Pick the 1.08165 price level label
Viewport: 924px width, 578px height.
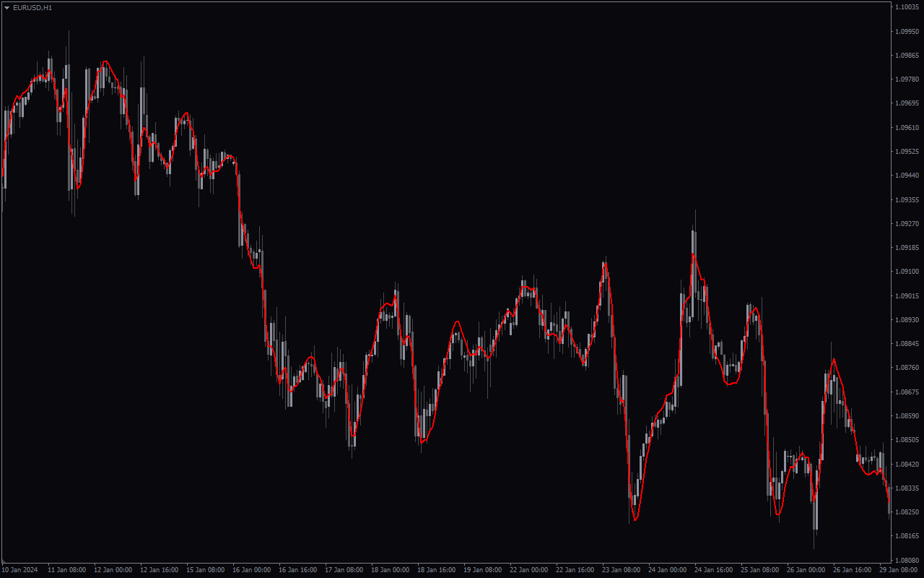click(907, 535)
